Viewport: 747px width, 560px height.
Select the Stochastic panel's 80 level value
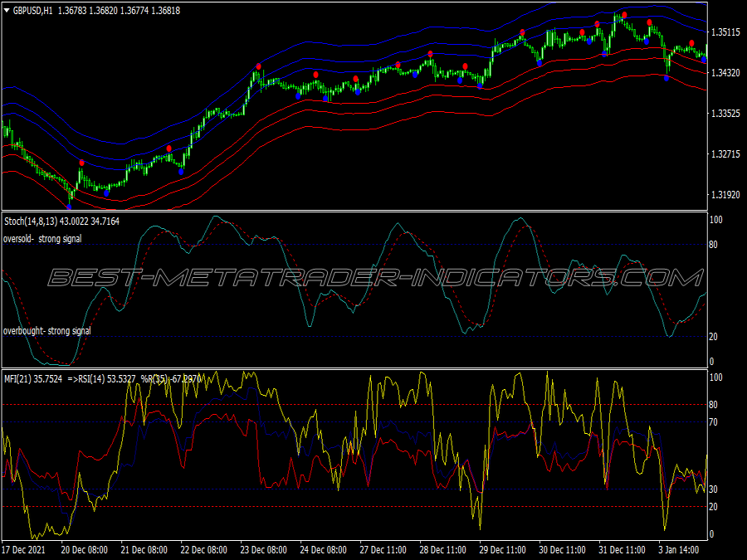[x=713, y=245]
